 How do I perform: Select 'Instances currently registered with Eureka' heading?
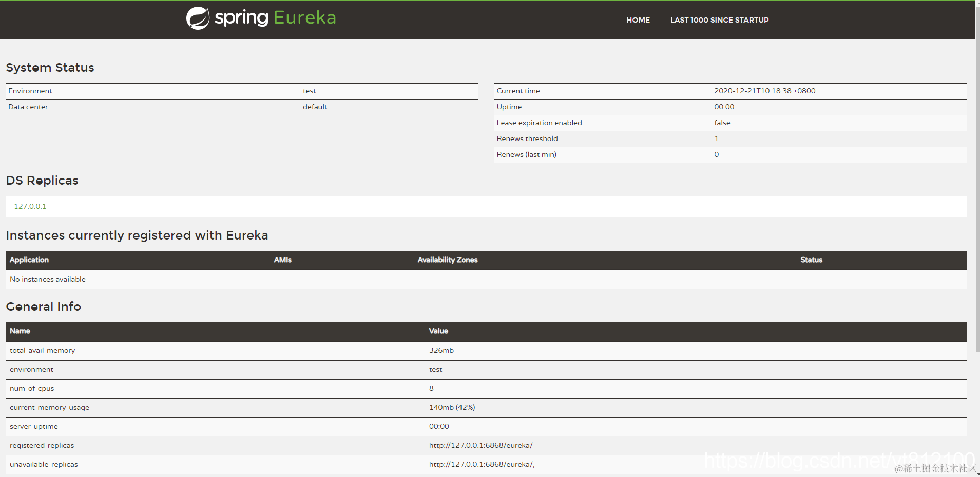pos(137,235)
